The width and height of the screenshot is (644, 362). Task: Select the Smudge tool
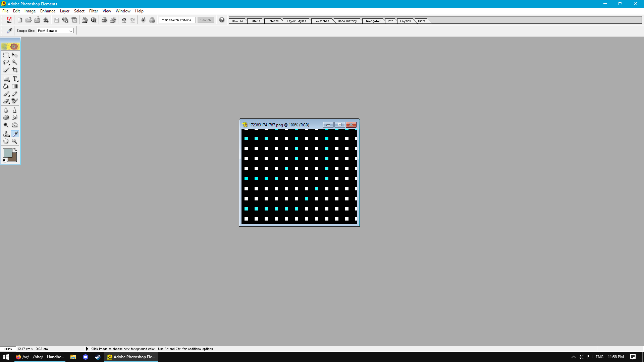coord(15,118)
